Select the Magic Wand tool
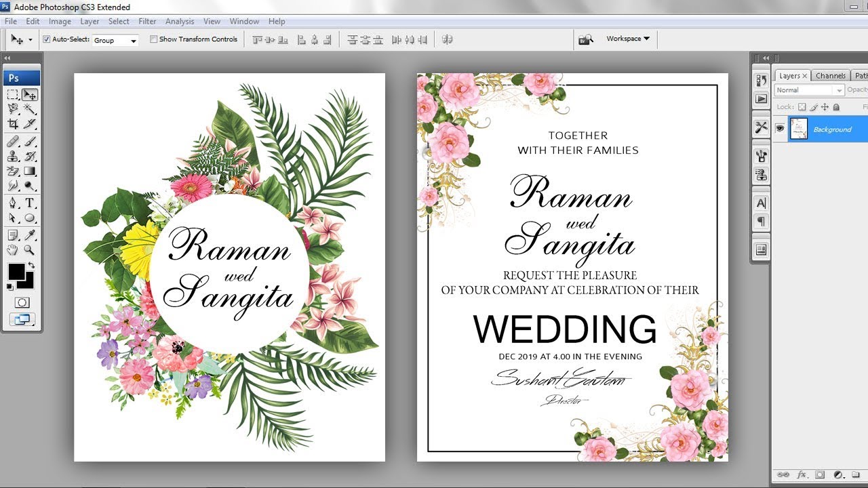 pos(30,109)
